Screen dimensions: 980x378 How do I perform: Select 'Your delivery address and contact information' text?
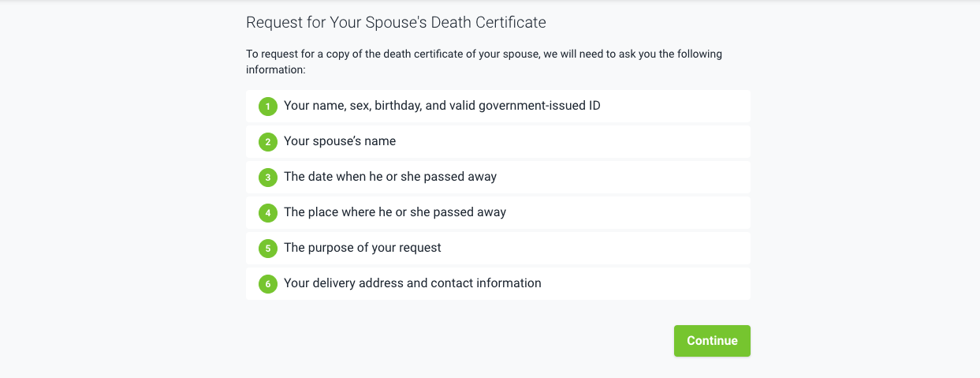pyautogui.click(x=412, y=283)
